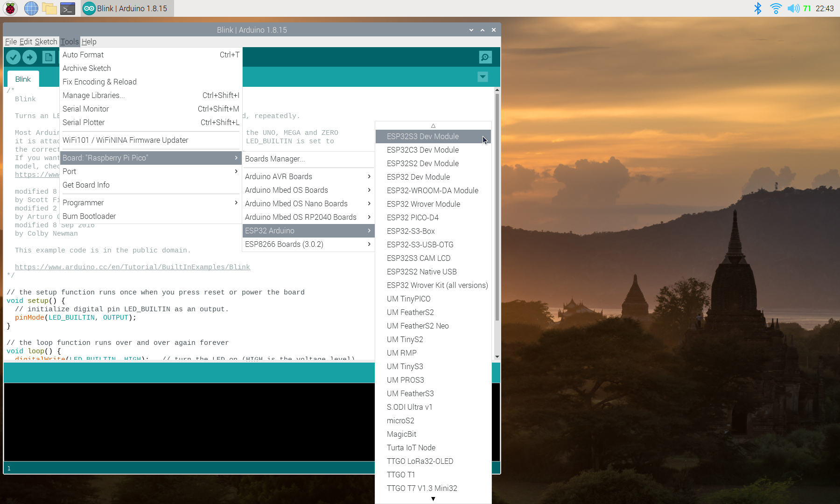
Task: Choose UM TinyPICO board
Action: coord(433,299)
